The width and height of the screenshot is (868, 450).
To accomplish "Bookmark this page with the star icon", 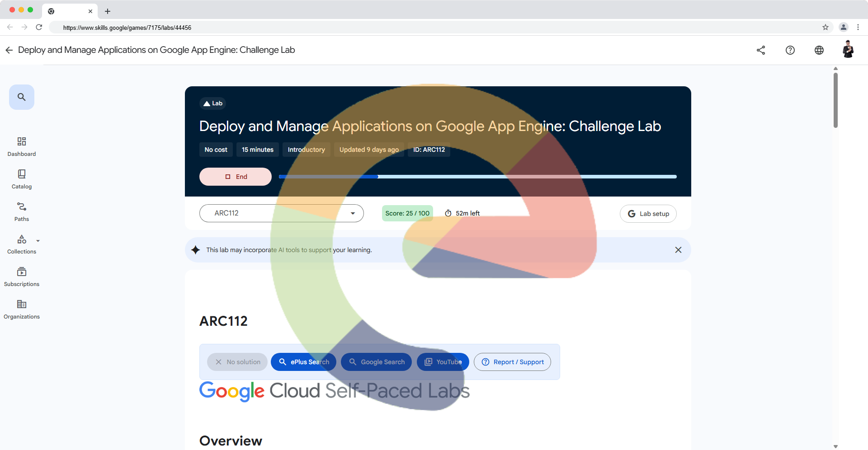I will pyautogui.click(x=826, y=27).
